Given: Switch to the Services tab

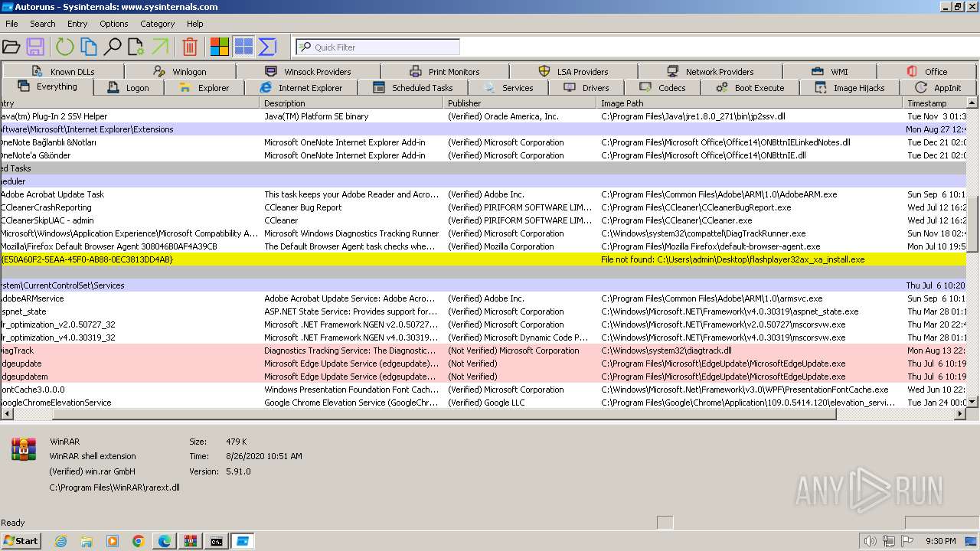Looking at the screenshot, I should [x=508, y=88].
